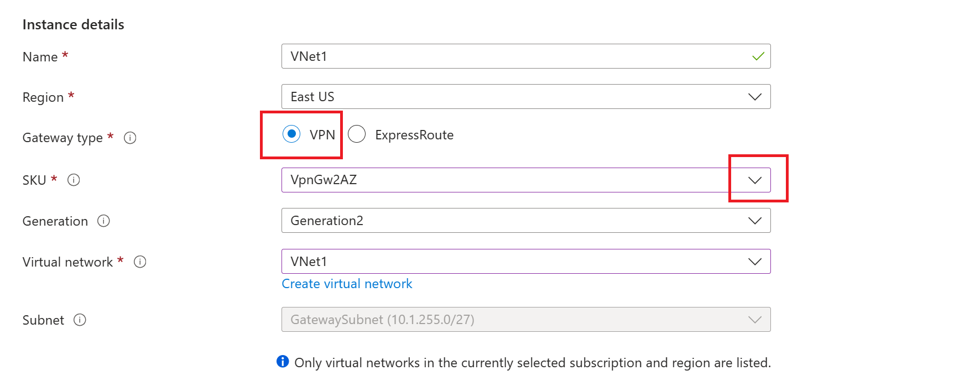Click the SKU info icon
Screen dimensions: 980x391
click(x=74, y=180)
